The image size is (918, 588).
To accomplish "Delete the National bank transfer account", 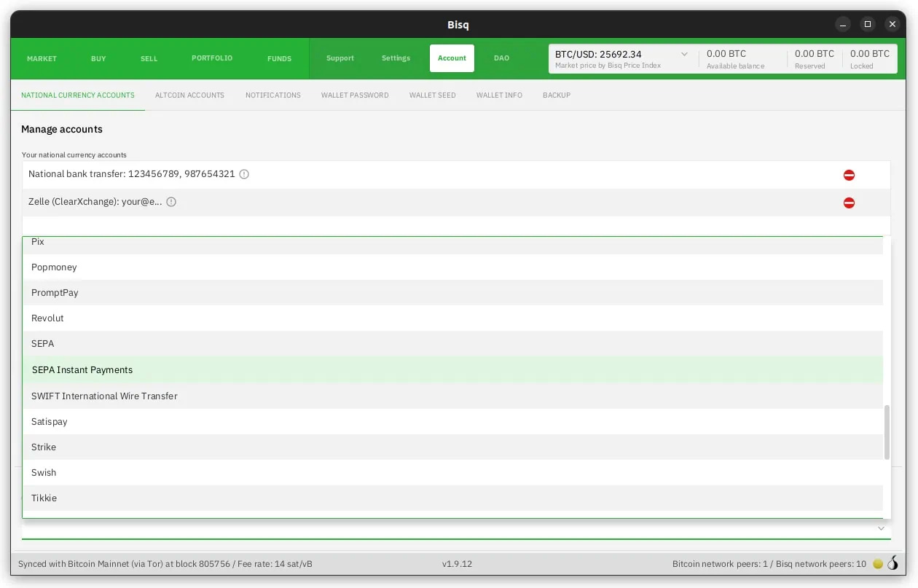I will pyautogui.click(x=849, y=175).
